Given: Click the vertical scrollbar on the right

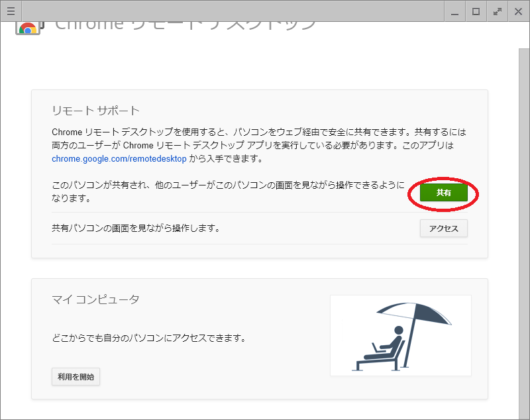Looking at the screenshot, I should pos(524,233).
